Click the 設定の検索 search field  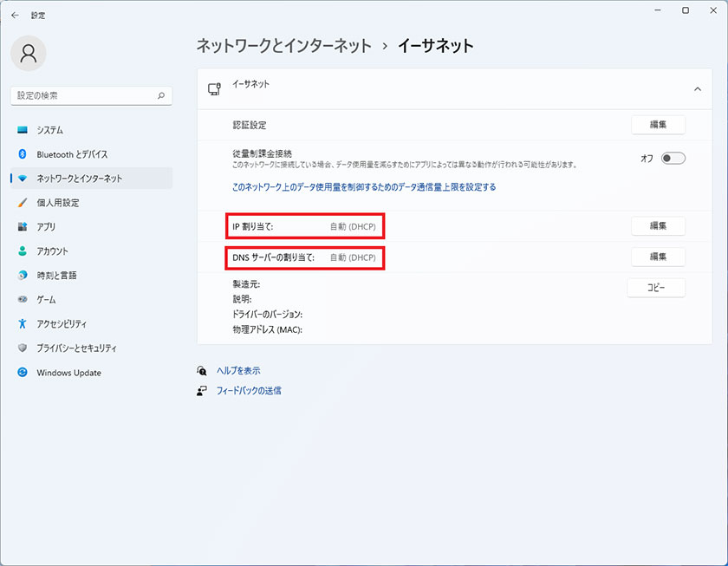[82, 96]
